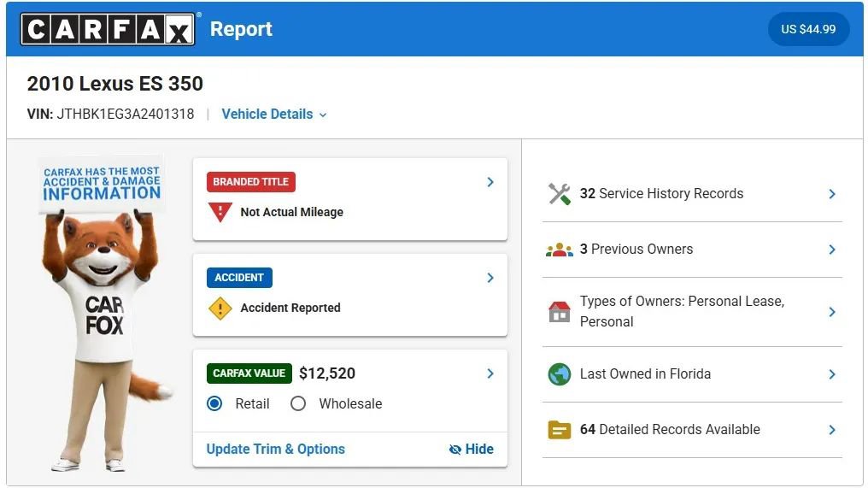This screenshot has height=488, width=868.
Task: Click the yellow folder detailed records icon
Action: pos(559,430)
